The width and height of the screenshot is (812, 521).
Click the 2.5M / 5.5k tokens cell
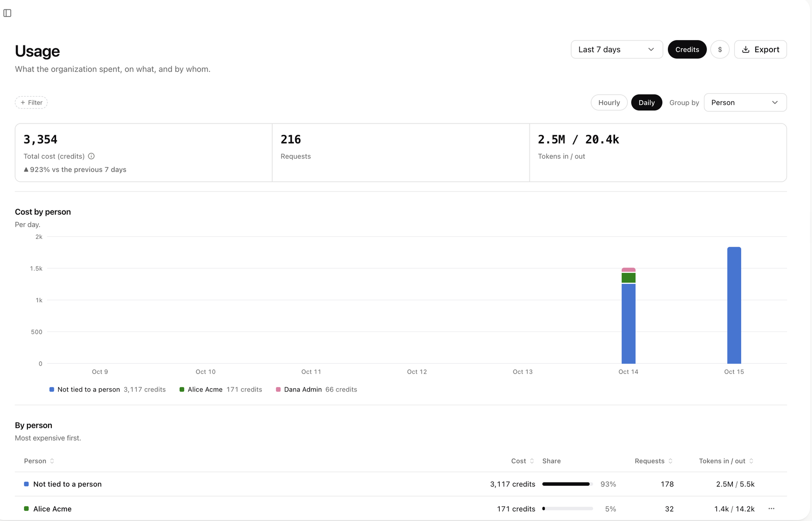coord(735,484)
